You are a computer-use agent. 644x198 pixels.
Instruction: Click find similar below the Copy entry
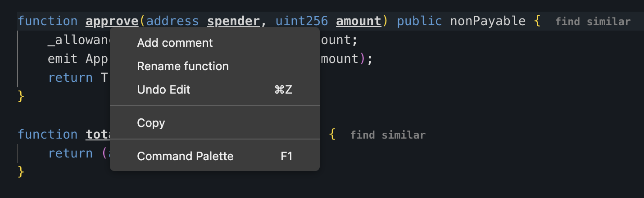pyautogui.click(x=388, y=135)
